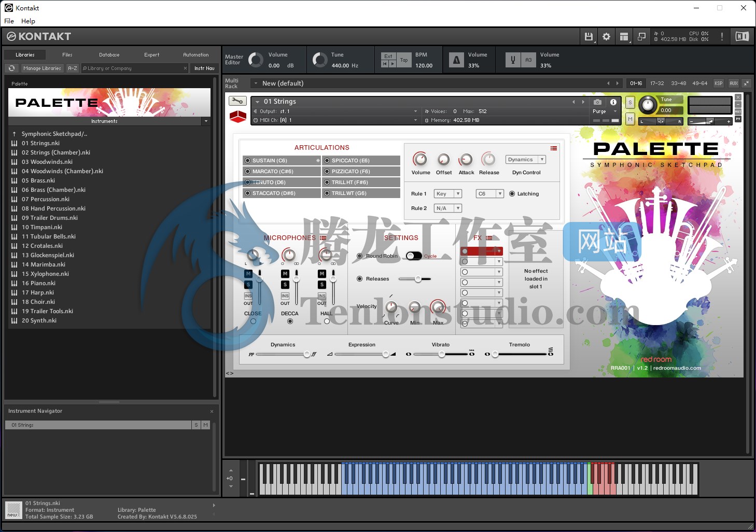This screenshot has height=532, width=756.
Task: Show rack slots 17-32
Action: point(657,83)
